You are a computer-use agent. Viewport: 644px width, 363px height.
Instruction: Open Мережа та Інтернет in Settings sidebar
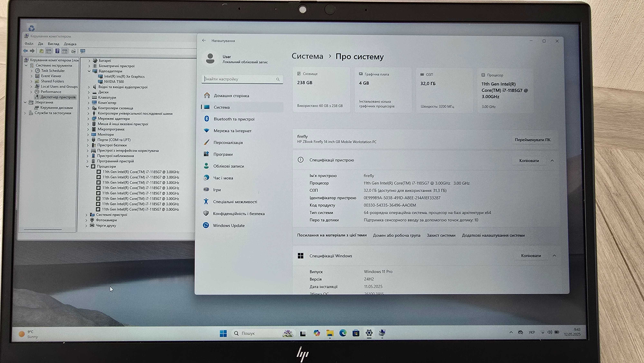click(x=232, y=131)
